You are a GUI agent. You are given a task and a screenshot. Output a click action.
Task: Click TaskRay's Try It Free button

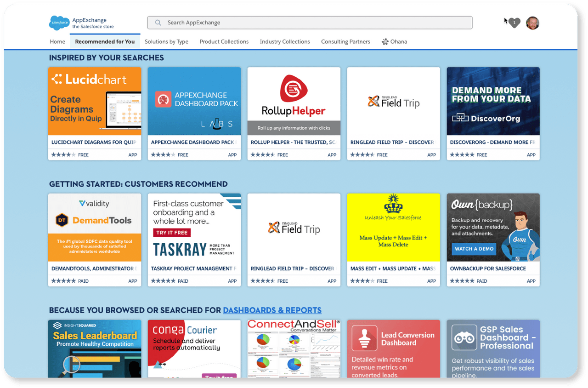172,233
